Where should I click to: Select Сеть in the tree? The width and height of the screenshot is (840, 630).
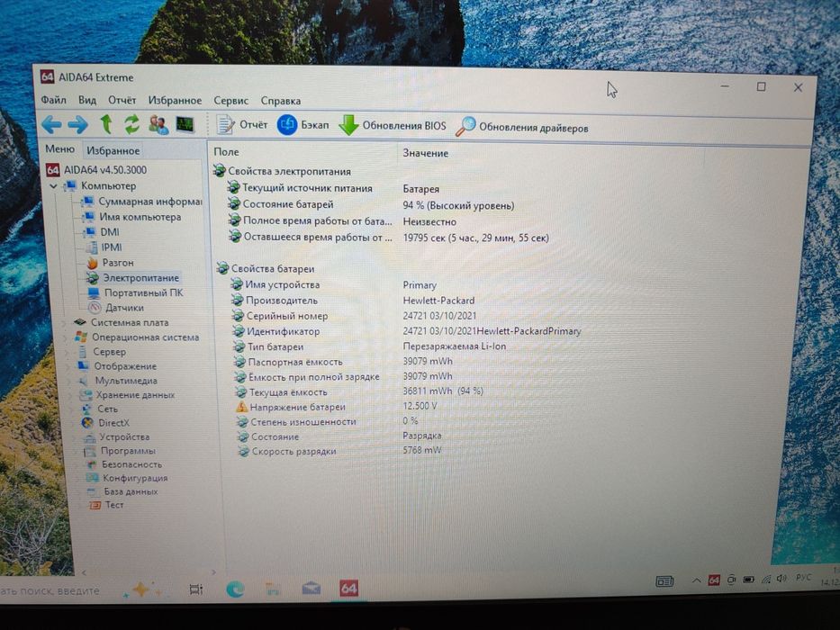(100, 409)
